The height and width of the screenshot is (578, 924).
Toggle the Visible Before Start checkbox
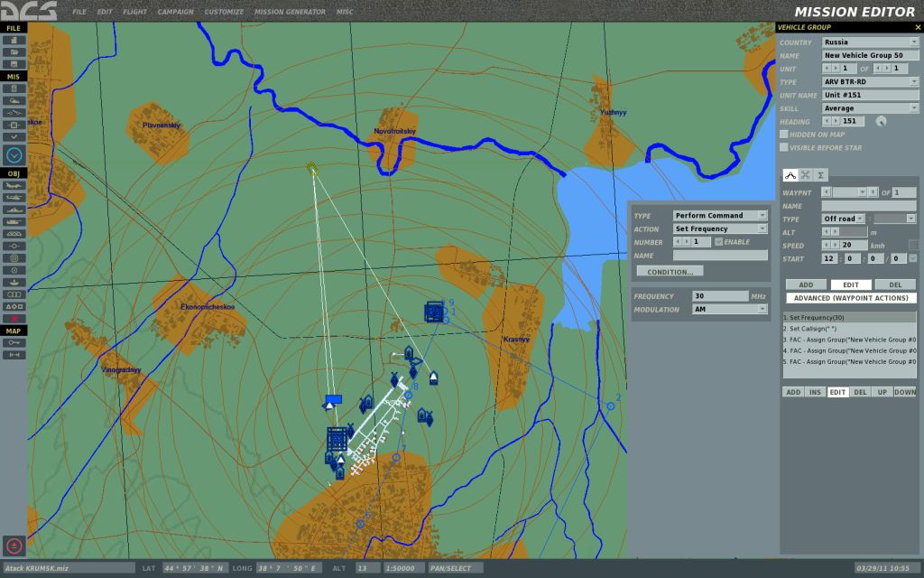tap(784, 147)
